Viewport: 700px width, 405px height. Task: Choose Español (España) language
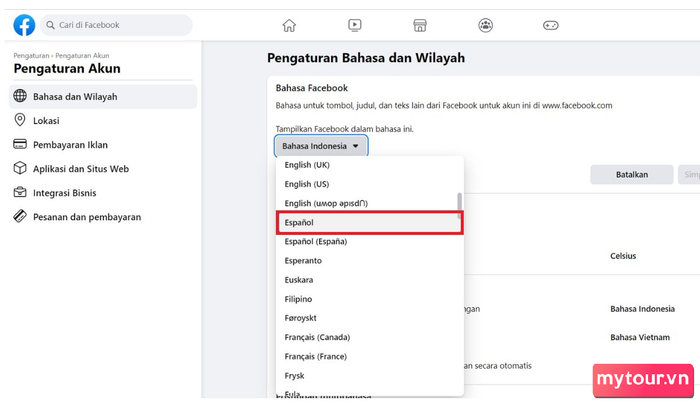coord(370,242)
